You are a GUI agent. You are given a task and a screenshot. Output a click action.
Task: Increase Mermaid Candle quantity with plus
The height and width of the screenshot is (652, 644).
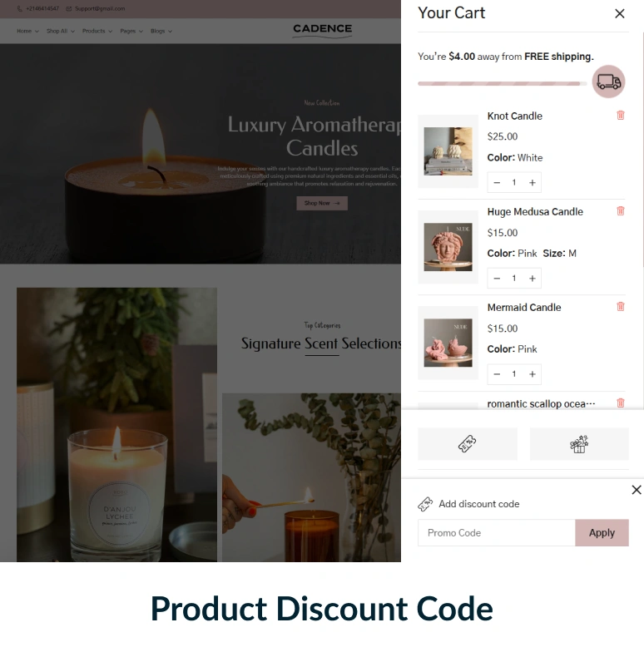(533, 374)
